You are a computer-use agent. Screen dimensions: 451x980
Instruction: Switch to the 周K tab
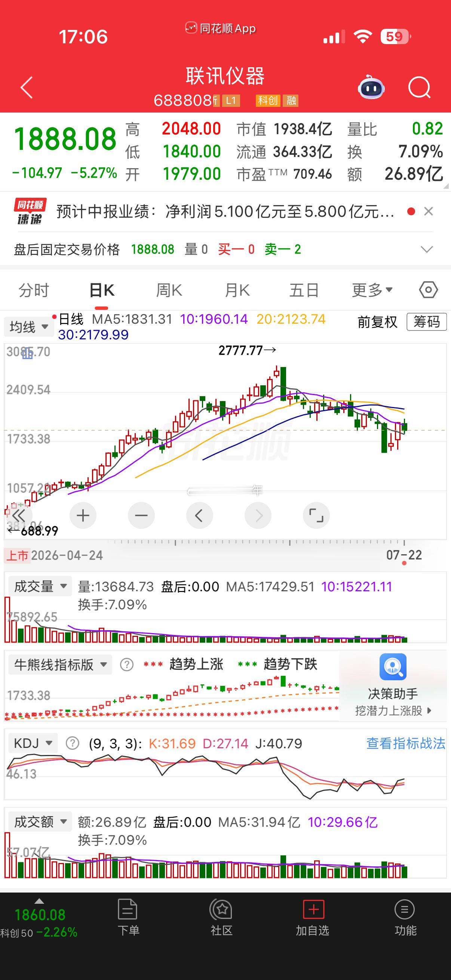(x=169, y=290)
